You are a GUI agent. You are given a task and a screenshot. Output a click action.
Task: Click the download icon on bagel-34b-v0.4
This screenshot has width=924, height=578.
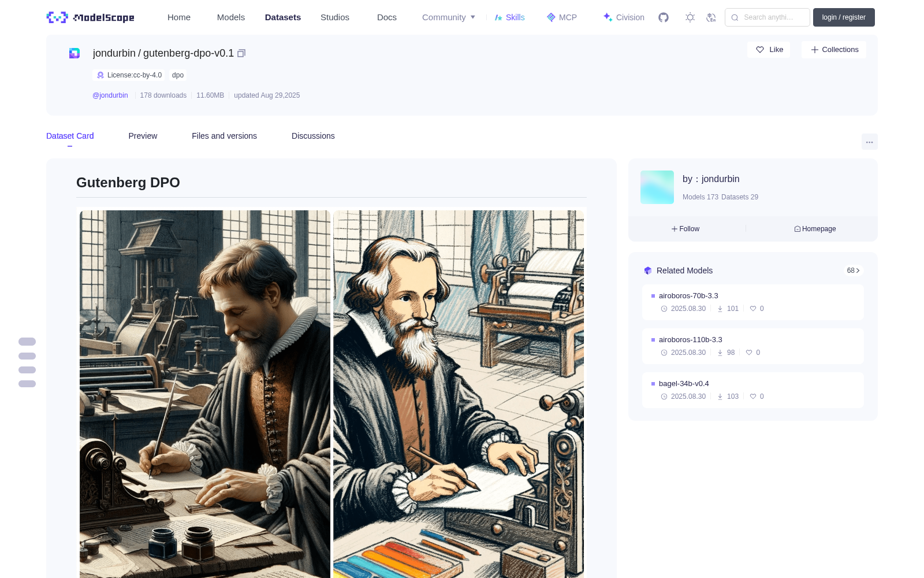[720, 397]
